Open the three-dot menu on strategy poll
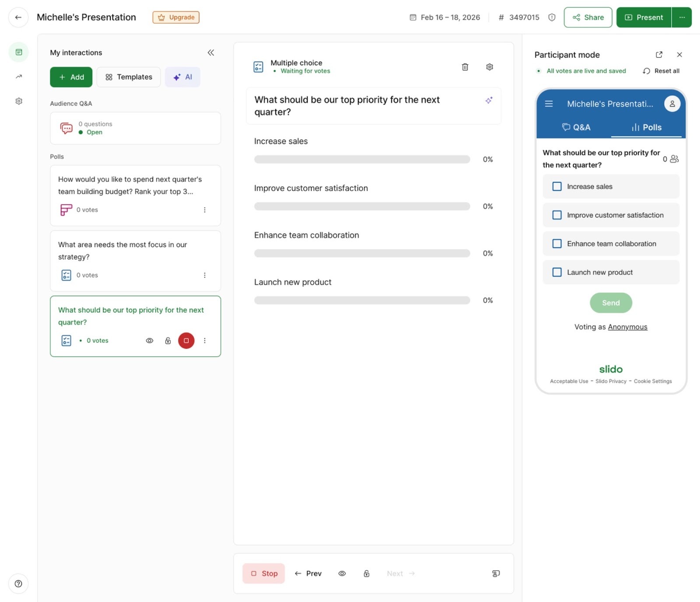 (x=205, y=275)
